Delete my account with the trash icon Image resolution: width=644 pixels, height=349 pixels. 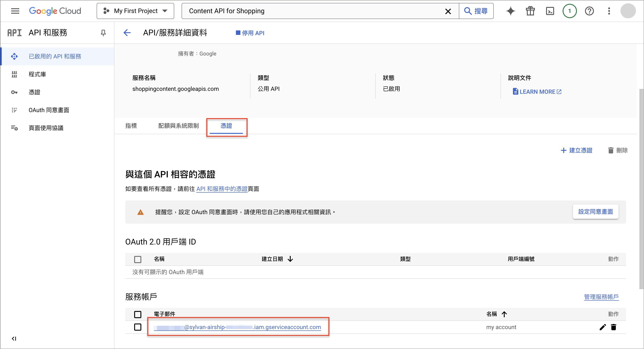[x=614, y=327]
